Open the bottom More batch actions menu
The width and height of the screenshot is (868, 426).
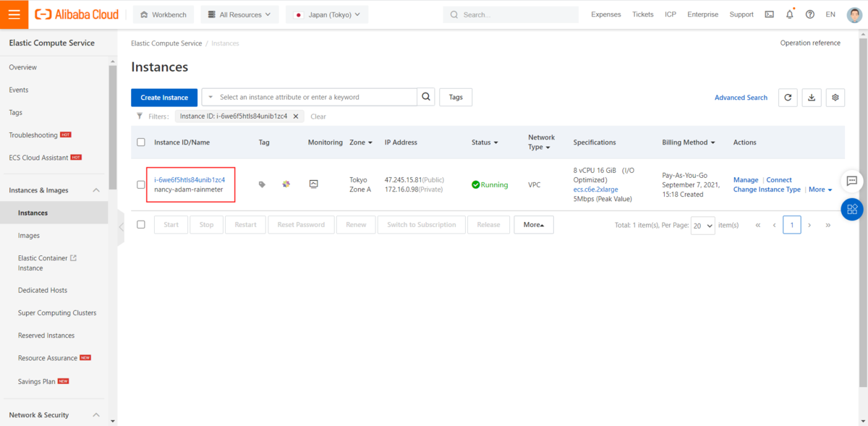(534, 225)
